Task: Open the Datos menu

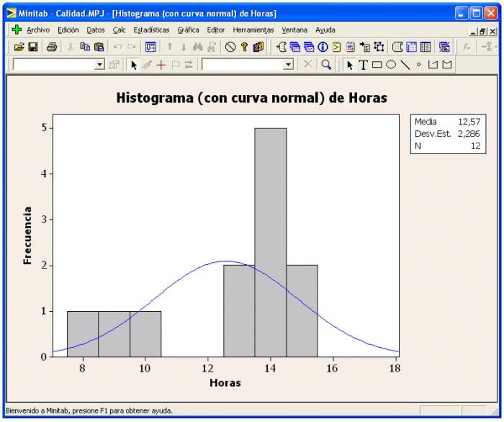Action: point(95,30)
